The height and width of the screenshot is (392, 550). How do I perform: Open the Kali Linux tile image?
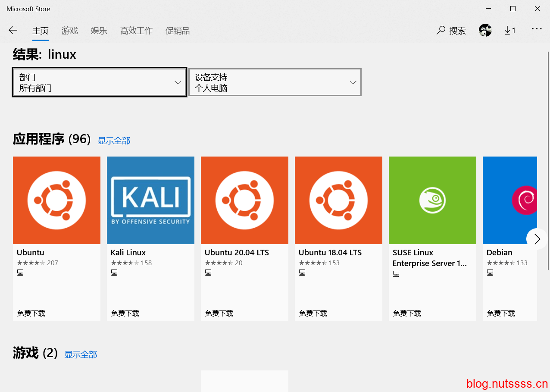(150, 200)
